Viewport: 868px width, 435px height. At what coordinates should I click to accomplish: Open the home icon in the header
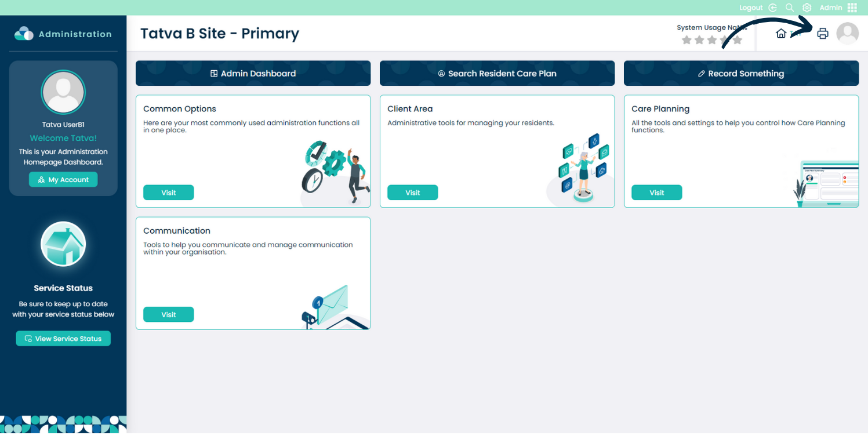click(x=781, y=34)
